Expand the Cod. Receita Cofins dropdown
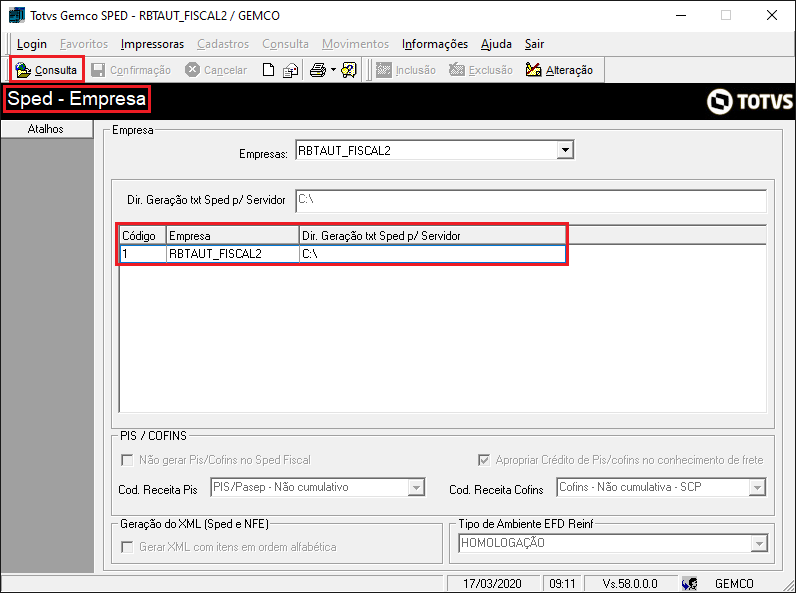Image resolution: width=796 pixels, height=593 pixels. pos(757,488)
